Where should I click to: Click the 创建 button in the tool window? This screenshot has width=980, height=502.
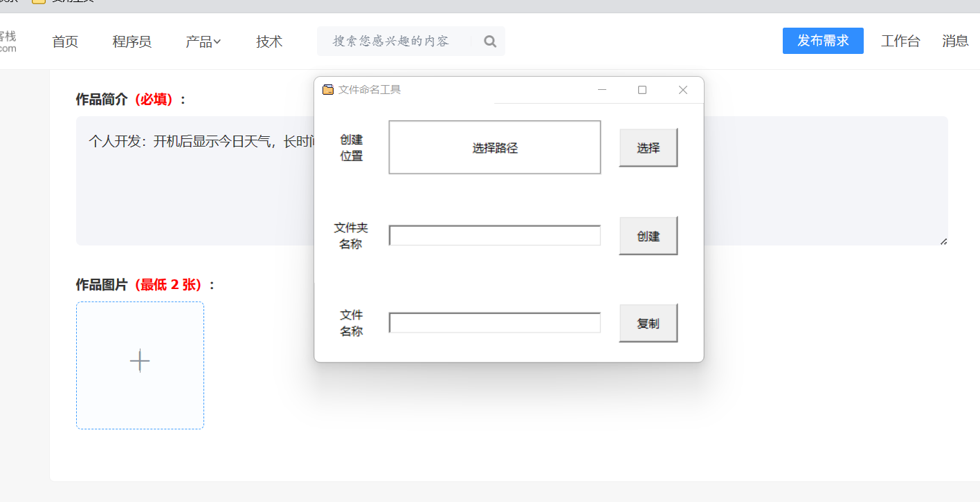pyautogui.click(x=648, y=236)
